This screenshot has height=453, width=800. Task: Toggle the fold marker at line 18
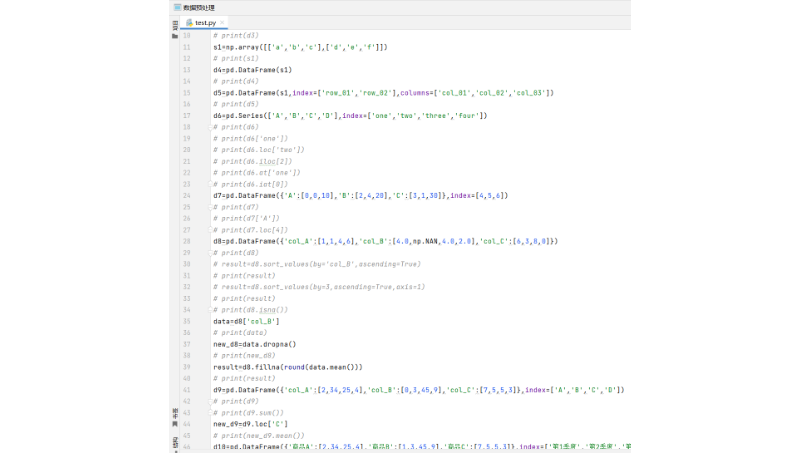(x=210, y=127)
